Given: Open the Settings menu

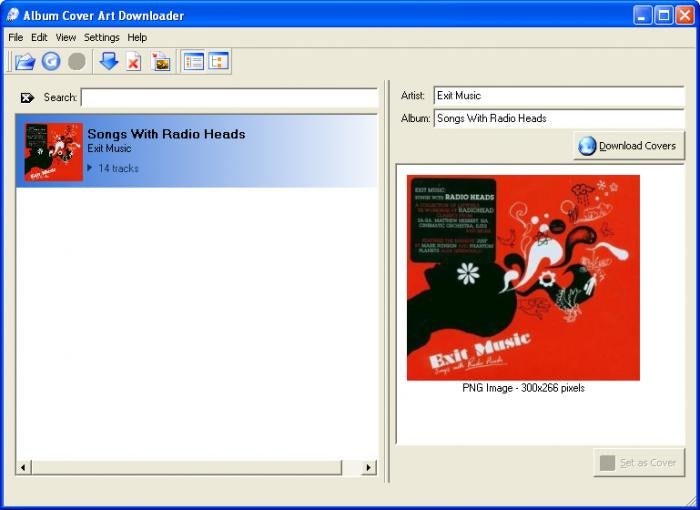Looking at the screenshot, I should click(102, 38).
